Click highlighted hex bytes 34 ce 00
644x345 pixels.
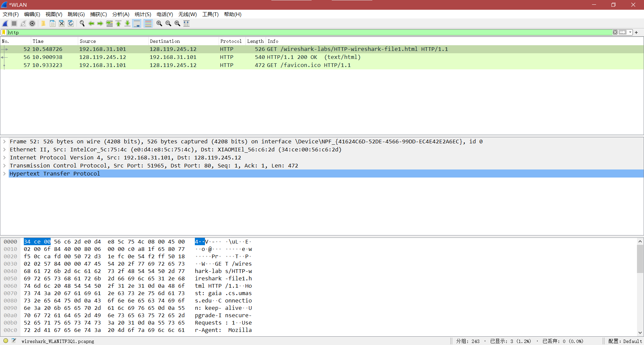pyautogui.click(x=37, y=242)
